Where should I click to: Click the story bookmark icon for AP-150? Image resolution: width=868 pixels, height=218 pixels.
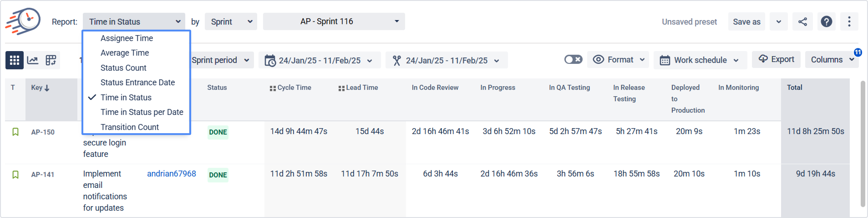point(15,132)
